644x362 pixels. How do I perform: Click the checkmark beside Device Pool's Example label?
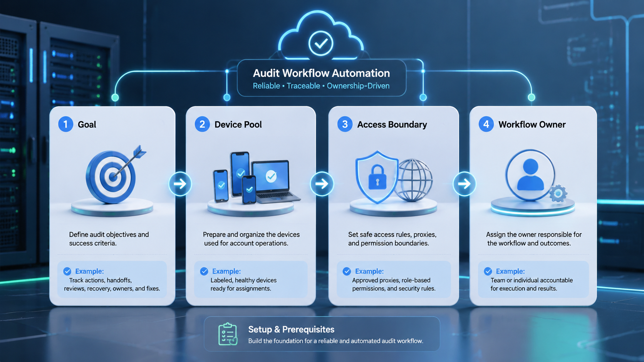point(204,271)
